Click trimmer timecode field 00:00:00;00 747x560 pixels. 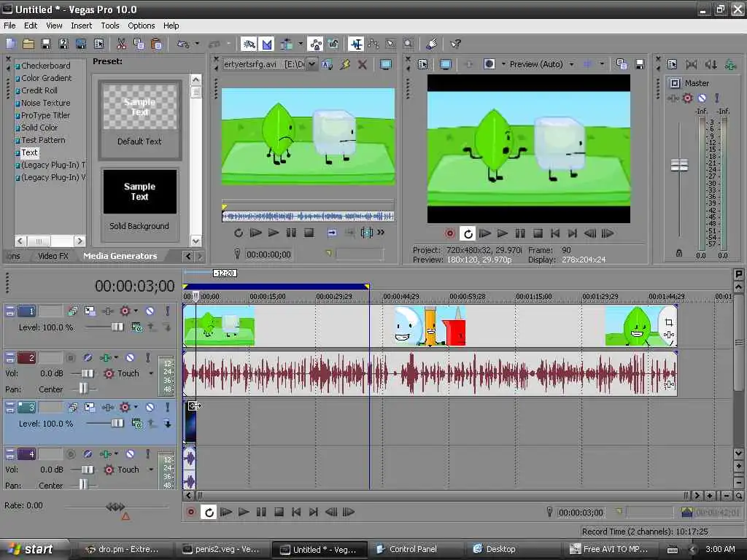click(268, 254)
